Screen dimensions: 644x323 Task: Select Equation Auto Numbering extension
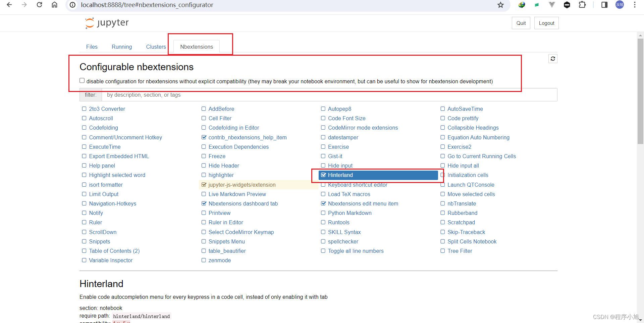tap(478, 137)
